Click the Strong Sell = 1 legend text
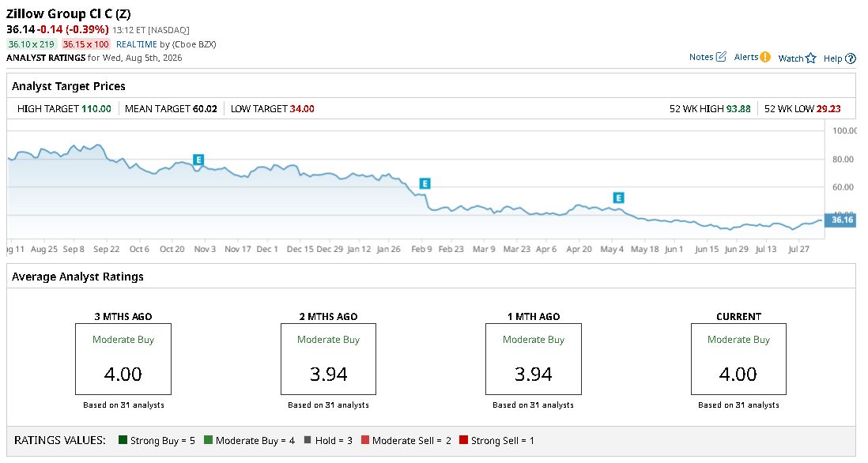This screenshot has height=463, width=868. click(x=503, y=441)
